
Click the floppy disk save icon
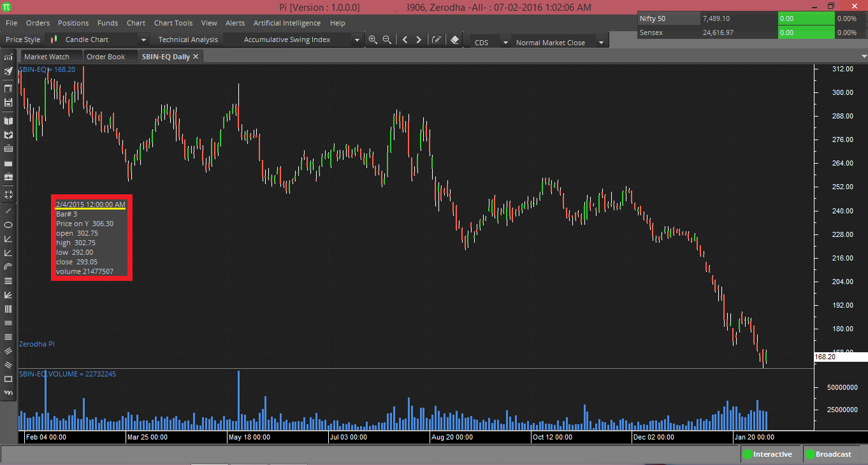coord(8,102)
